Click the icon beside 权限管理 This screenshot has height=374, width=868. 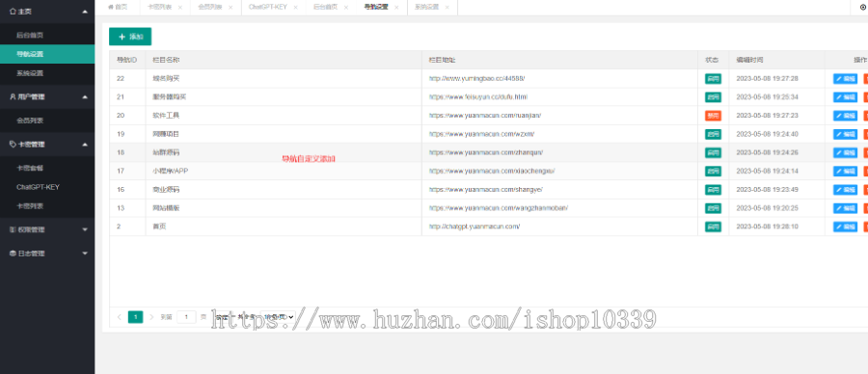point(13,229)
